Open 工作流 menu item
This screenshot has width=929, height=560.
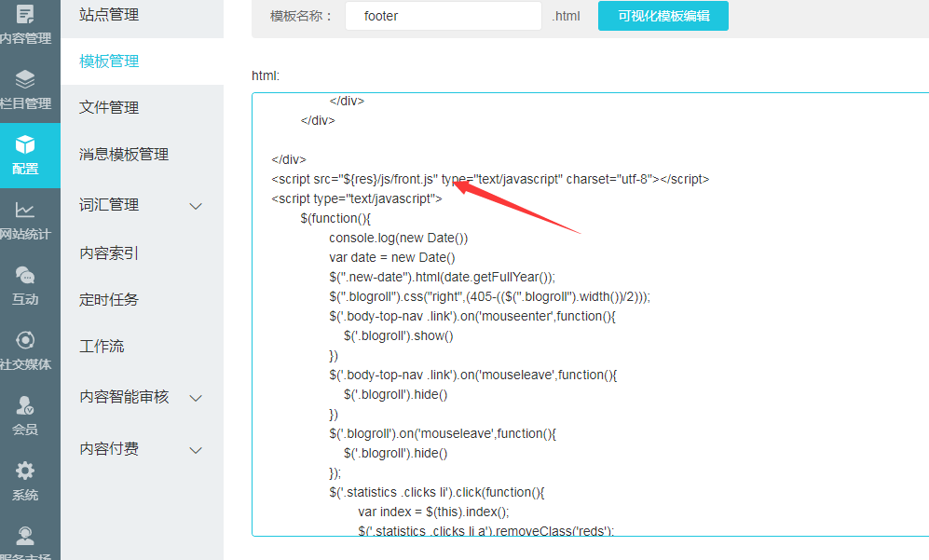(102, 346)
